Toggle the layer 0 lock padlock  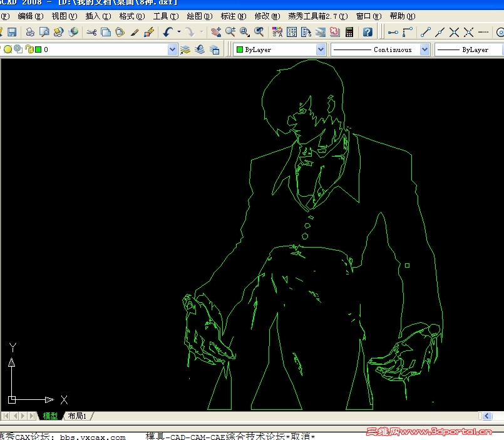tap(29, 49)
